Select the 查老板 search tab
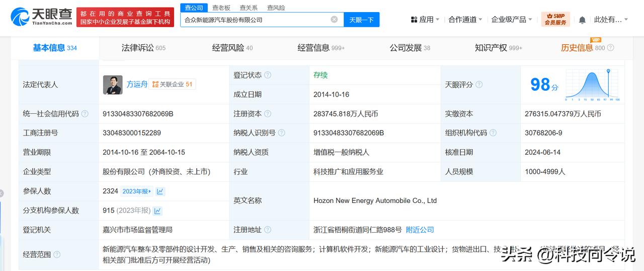Screen dimensions: 644x271 click(x=221, y=8)
